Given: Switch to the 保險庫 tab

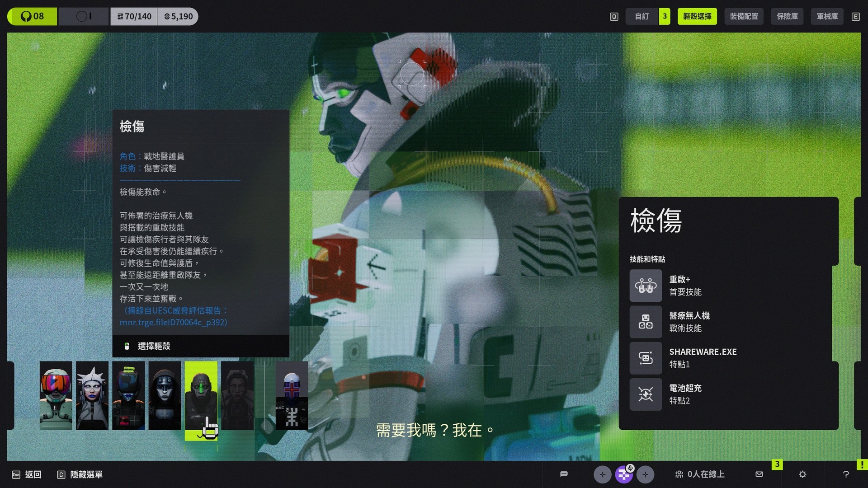Looking at the screenshot, I should click(787, 16).
